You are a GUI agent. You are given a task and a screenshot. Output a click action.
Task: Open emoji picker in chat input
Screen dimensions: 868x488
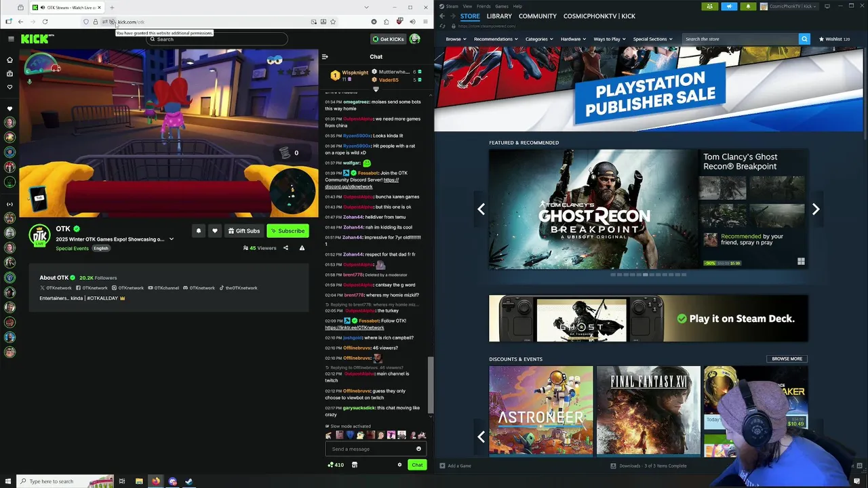click(418, 449)
